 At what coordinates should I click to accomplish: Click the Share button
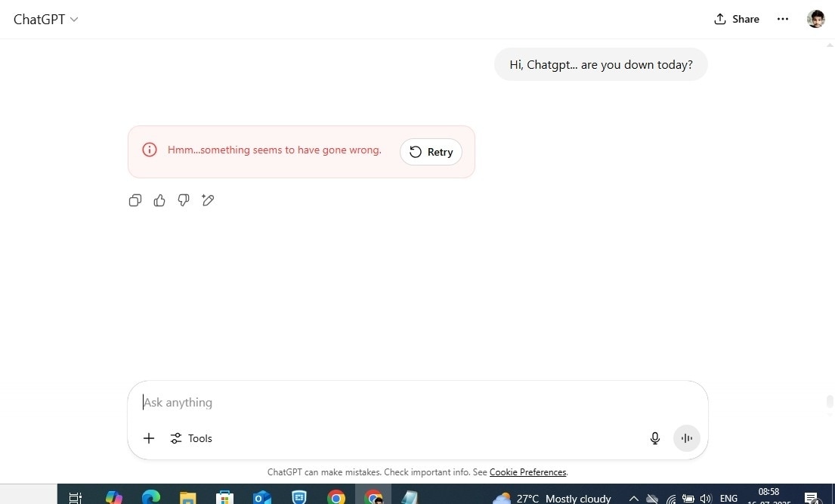737,19
